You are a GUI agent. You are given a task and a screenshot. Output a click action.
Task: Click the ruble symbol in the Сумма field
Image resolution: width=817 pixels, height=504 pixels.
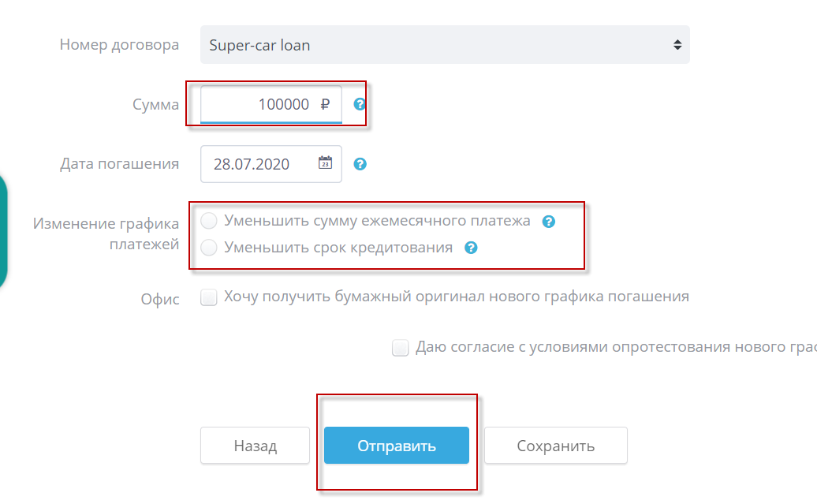(325, 104)
